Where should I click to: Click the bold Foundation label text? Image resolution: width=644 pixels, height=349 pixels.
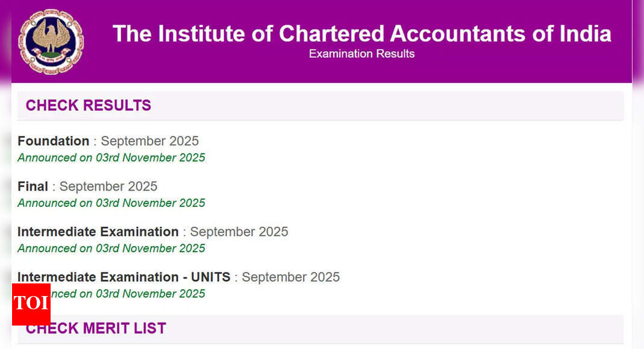pos(53,141)
